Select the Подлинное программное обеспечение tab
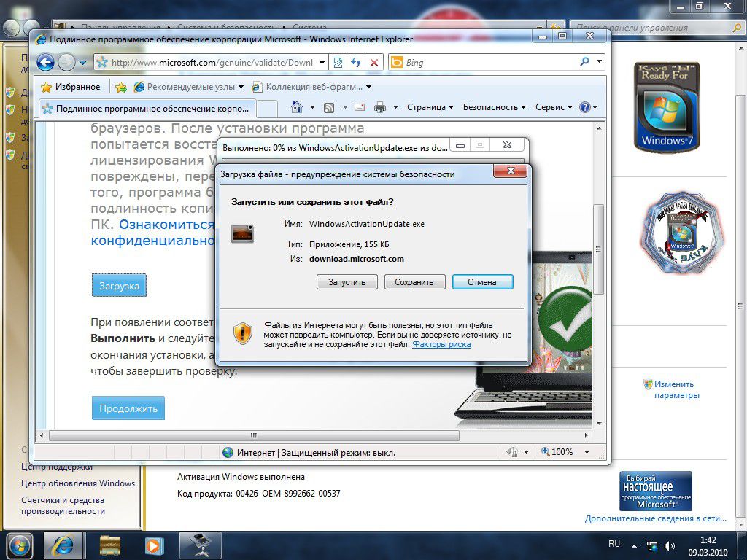Viewport: 747px width, 560px height. point(147,109)
